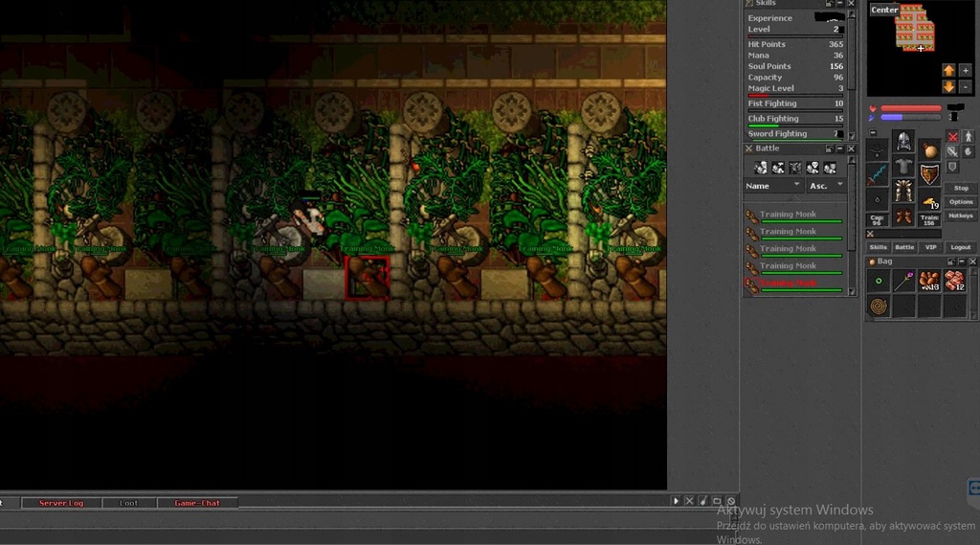
Task: Select the first Training Monk in Battle list
Action: click(x=794, y=216)
